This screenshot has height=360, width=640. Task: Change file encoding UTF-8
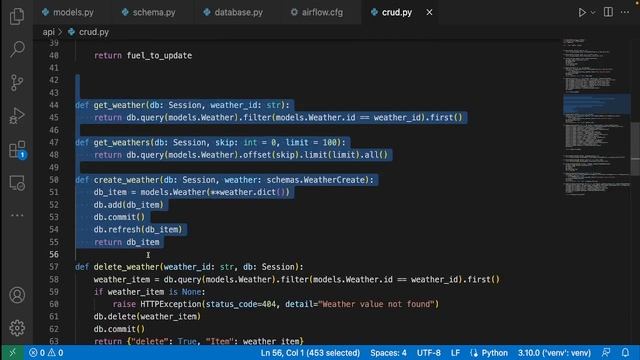(429, 353)
